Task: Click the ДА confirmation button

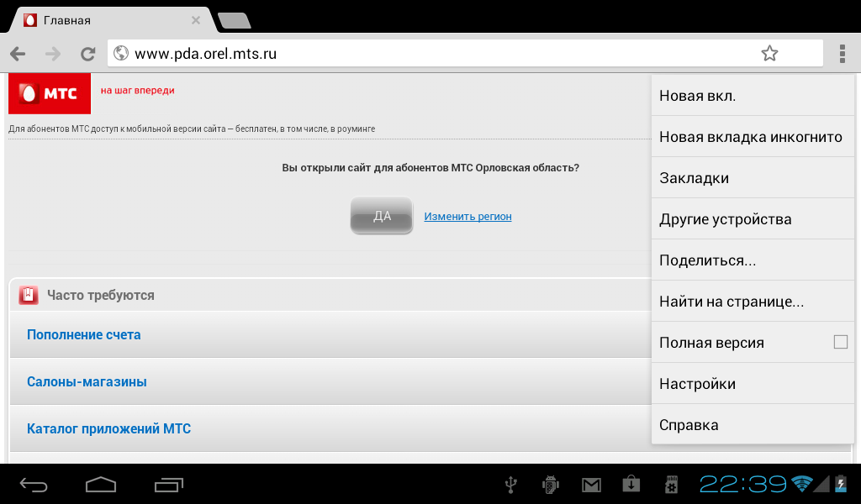Action: (382, 216)
